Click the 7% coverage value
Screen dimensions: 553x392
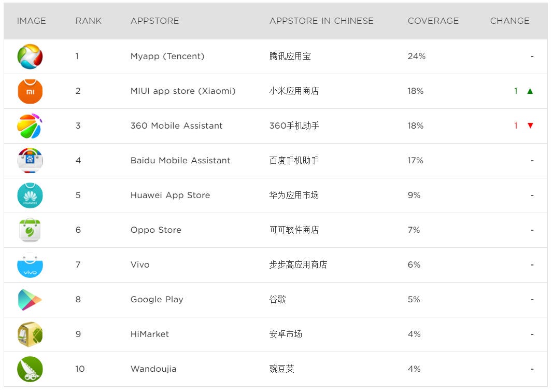click(x=414, y=230)
